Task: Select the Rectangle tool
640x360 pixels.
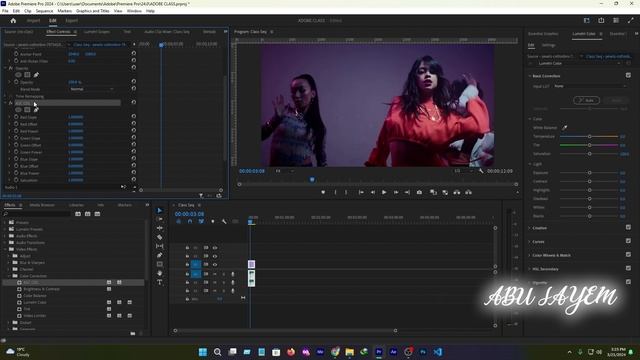Action: (x=160, y=264)
